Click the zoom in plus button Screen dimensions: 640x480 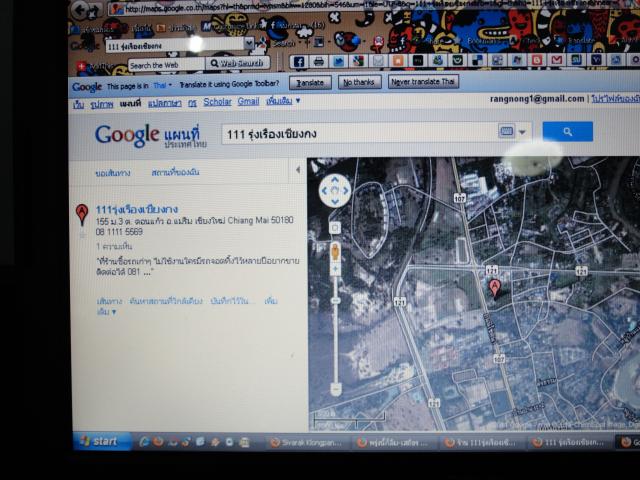tap(335, 227)
